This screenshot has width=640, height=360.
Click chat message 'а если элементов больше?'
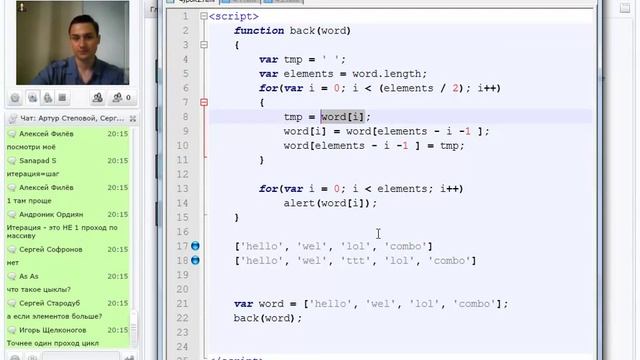coord(54,316)
